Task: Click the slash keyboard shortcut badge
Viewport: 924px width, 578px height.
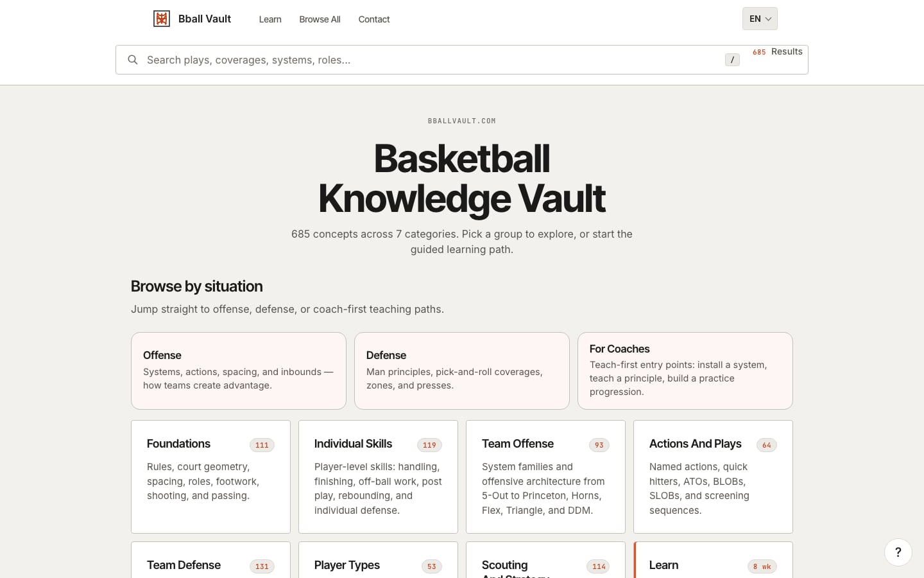Action: tap(732, 60)
